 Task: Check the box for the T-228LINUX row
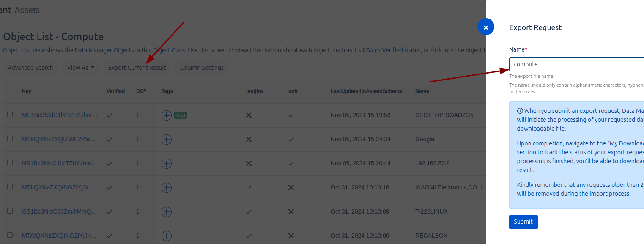10,211
